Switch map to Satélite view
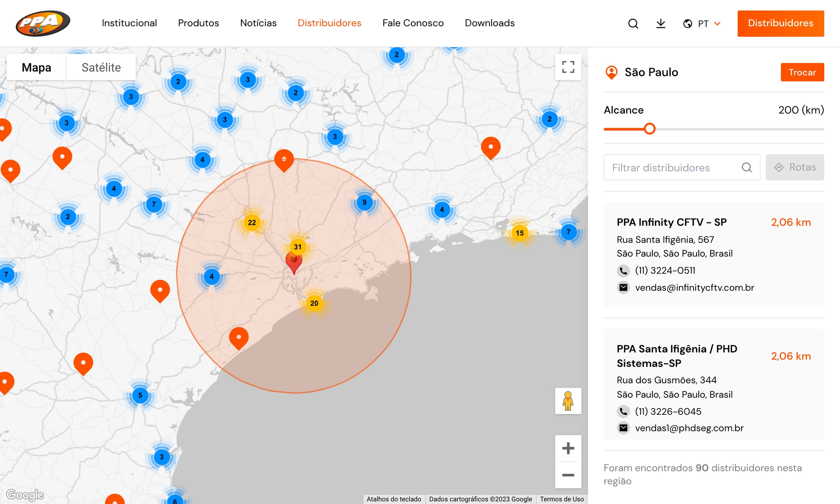Screen dimensions: 840x504 [x=101, y=67]
